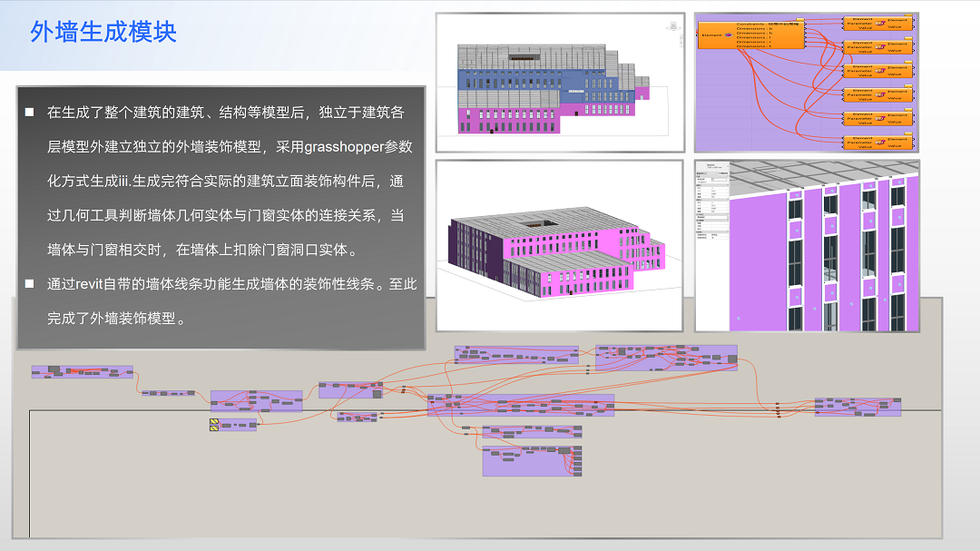The width and height of the screenshot is (980, 551).
Task: Select the wide central purple node group
Action: (521, 405)
